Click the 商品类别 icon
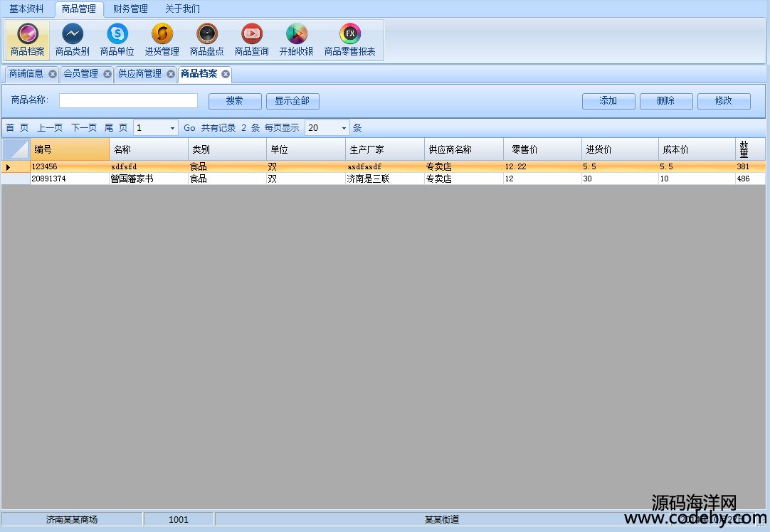770x532 pixels. point(73,40)
